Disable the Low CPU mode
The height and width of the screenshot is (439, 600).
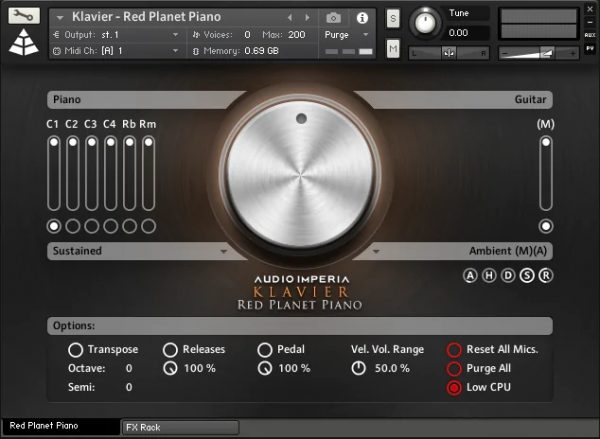coord(454,387)
